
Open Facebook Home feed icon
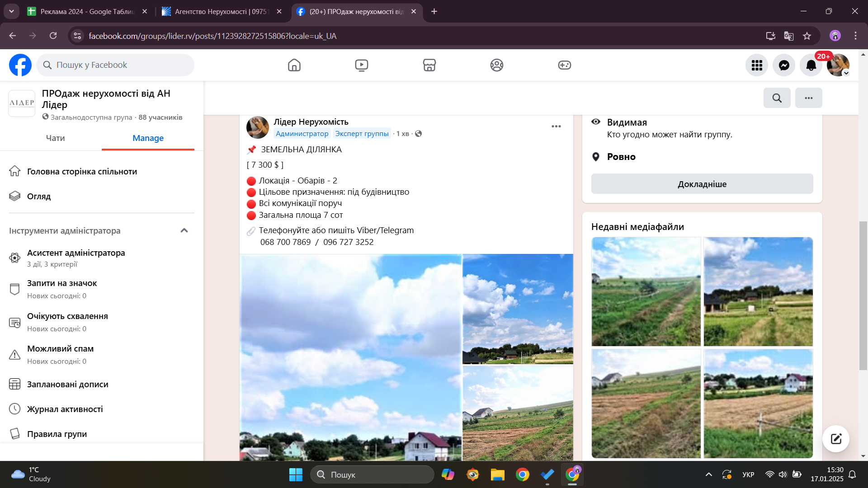294,65
